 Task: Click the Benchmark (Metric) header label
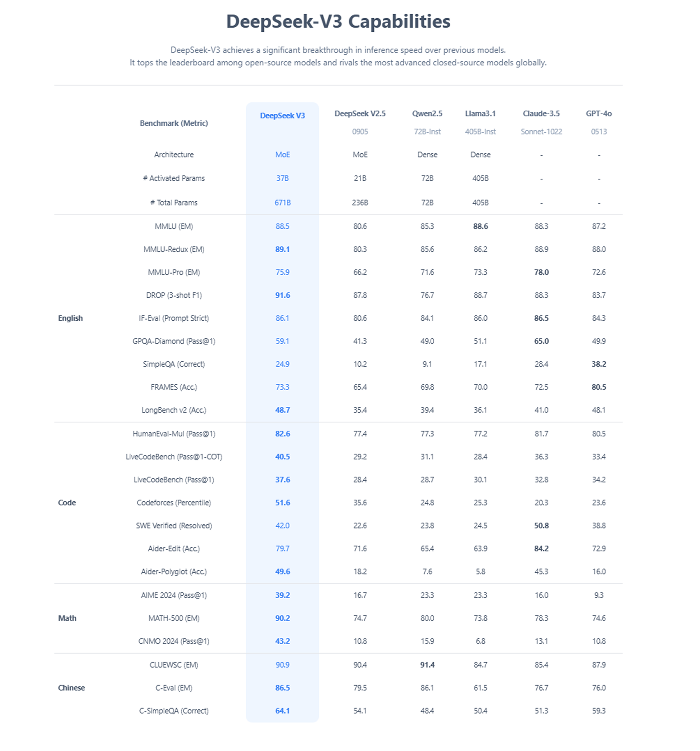(x=174, y=123)
